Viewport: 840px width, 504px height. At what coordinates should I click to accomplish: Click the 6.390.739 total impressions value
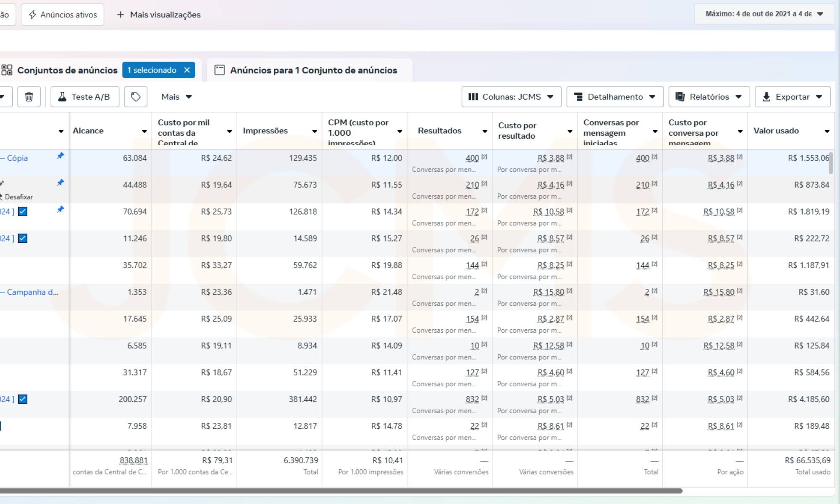click(x=301, y=461)
